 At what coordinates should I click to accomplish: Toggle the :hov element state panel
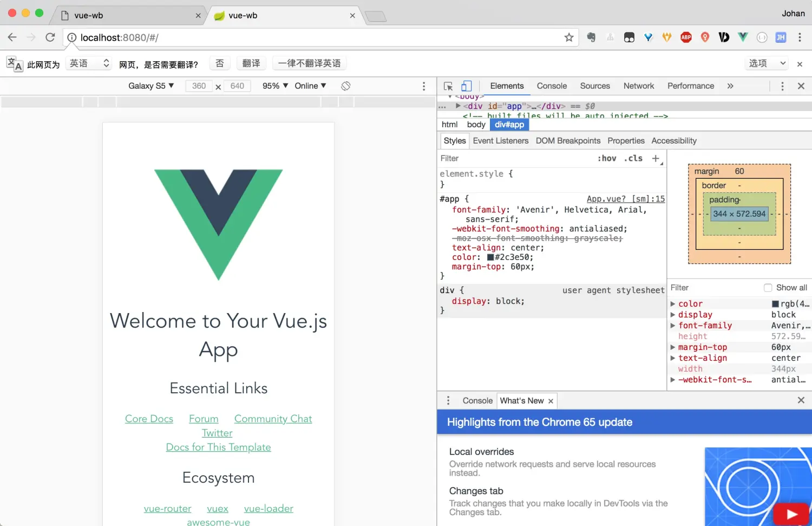[x=607, y=158]
